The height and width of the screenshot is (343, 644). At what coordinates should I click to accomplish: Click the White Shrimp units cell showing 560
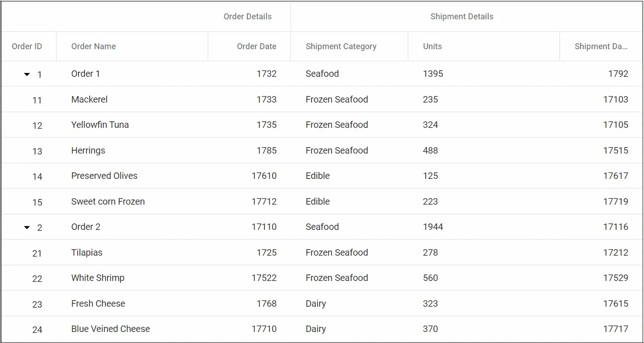coord(431,278)
